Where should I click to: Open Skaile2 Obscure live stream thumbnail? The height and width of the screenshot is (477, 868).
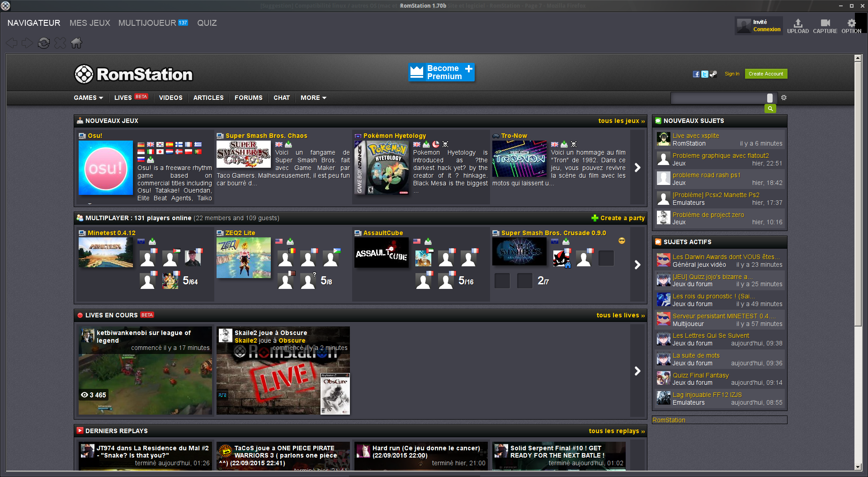click(283, 371)
